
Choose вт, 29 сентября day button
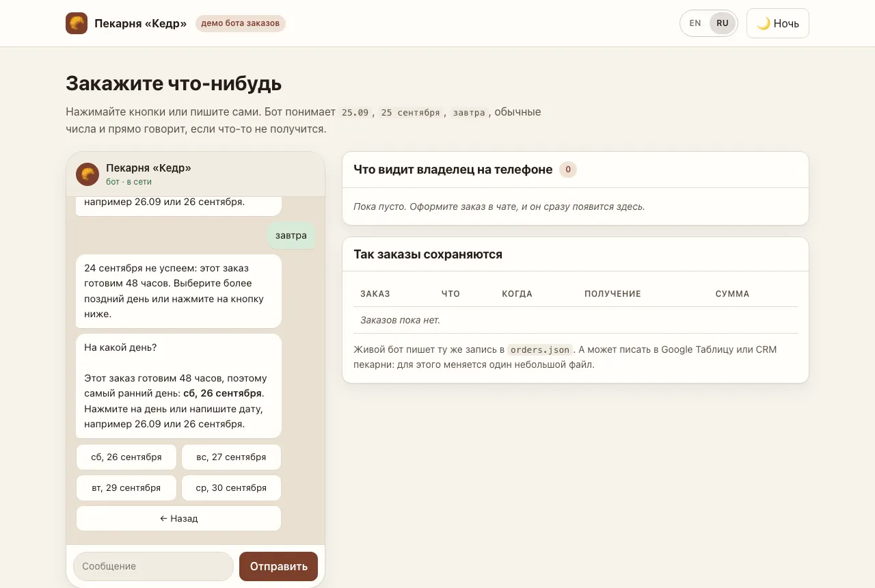126,487
